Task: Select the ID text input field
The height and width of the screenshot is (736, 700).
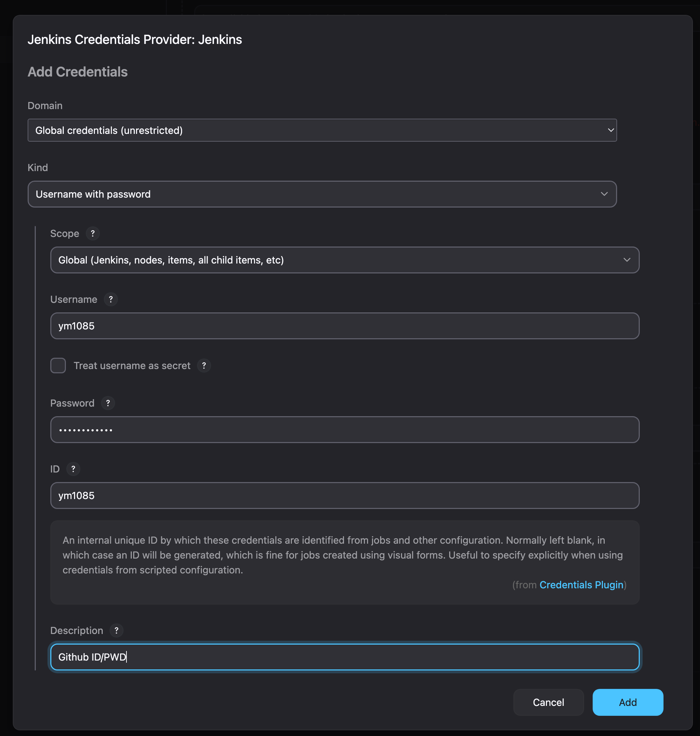Action: click(x=344, y=496)
